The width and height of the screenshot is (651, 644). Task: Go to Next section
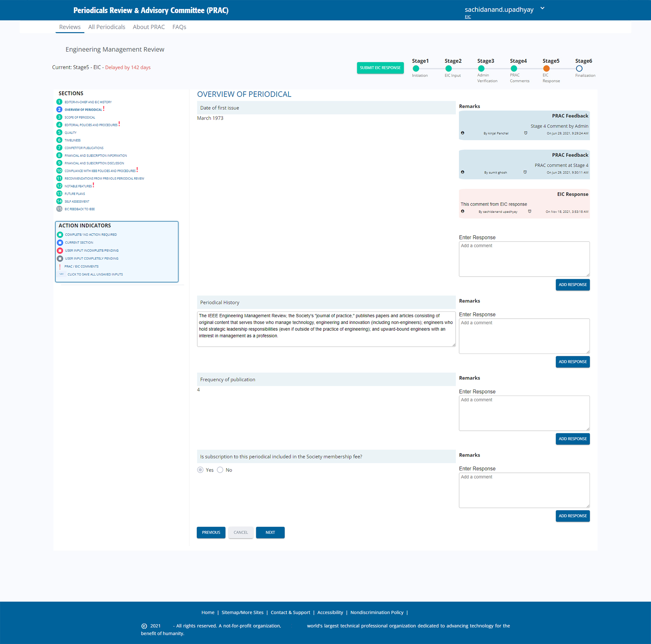270,532
